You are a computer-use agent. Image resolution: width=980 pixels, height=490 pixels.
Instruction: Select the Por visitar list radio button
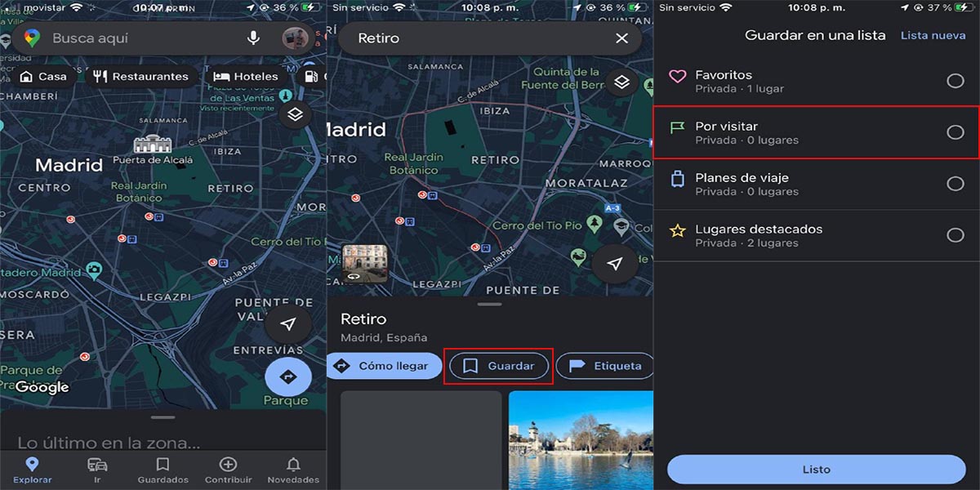coord(955,132)
